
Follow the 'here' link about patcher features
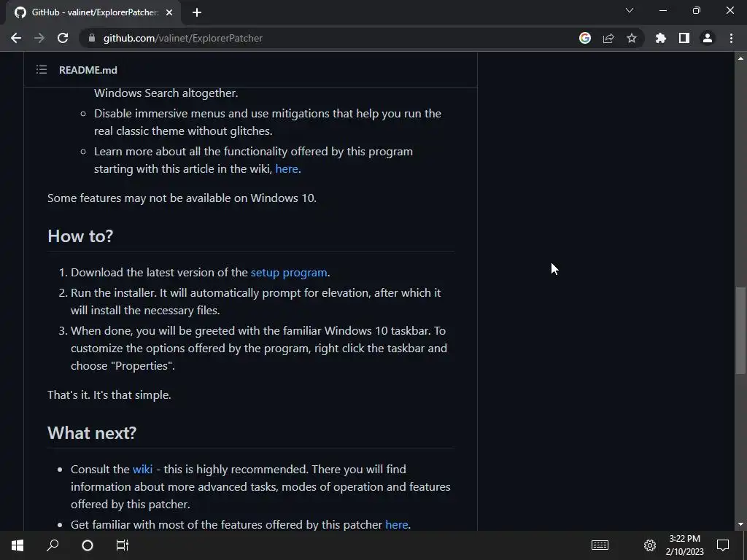[396, 524]
